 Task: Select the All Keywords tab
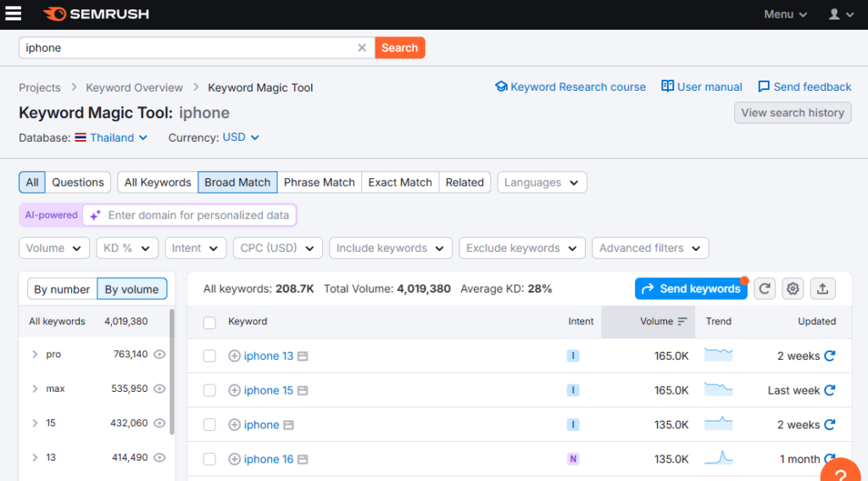pos(158,182)
